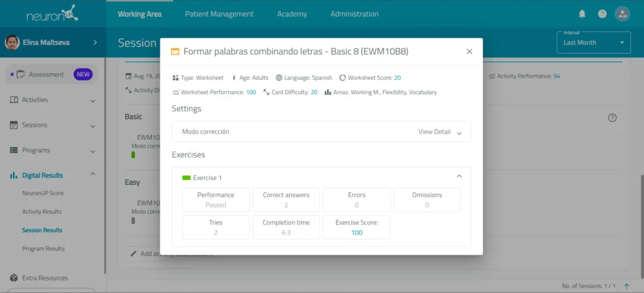644x293 pixels.
Task: Expand the Programs sidebar menu
Action: coord(92,152)
